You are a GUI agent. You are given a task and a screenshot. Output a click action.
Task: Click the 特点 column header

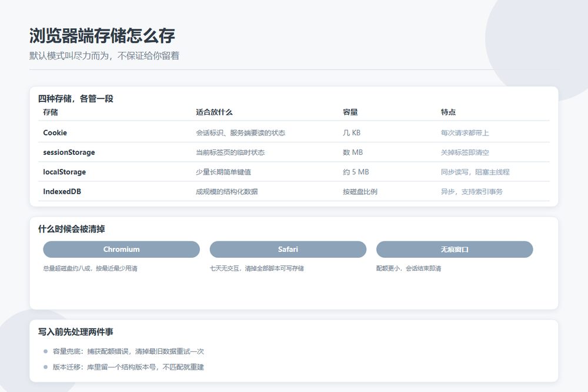click(x=448, y=112)
